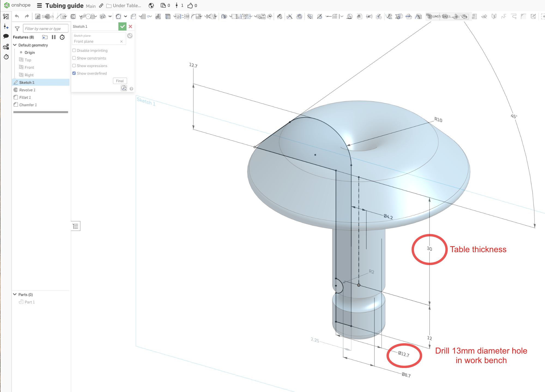The width and height of the screenshot is (545, 392).
Task: Click the redo arrow in the toolbar
Action: 27,16
